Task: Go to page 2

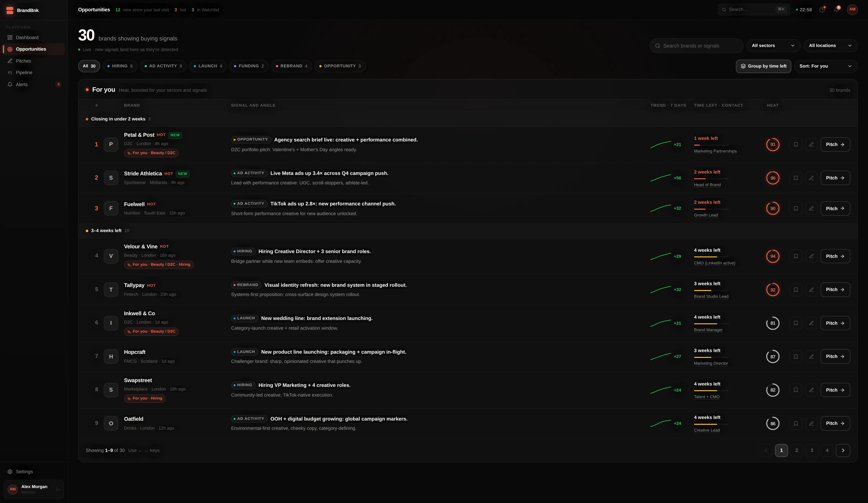Action: click(796, 450)
